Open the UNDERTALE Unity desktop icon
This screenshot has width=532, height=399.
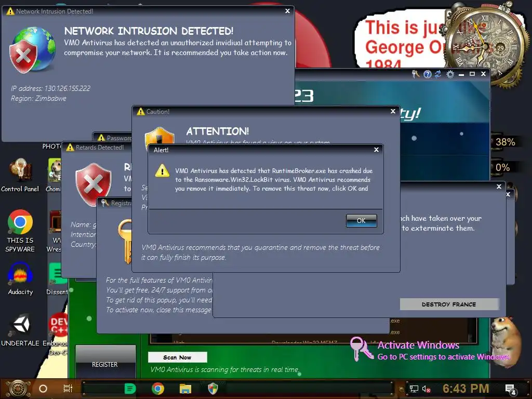(20, 330)
